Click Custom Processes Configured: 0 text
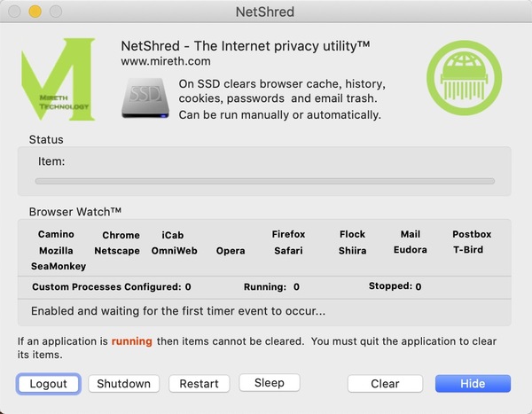532x414 pixels. 112,287
